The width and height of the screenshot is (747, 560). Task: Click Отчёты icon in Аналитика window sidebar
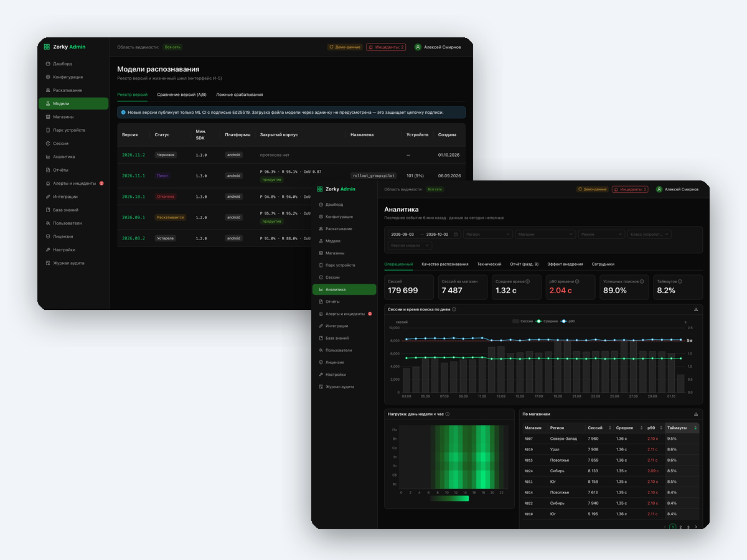[321, 302]
